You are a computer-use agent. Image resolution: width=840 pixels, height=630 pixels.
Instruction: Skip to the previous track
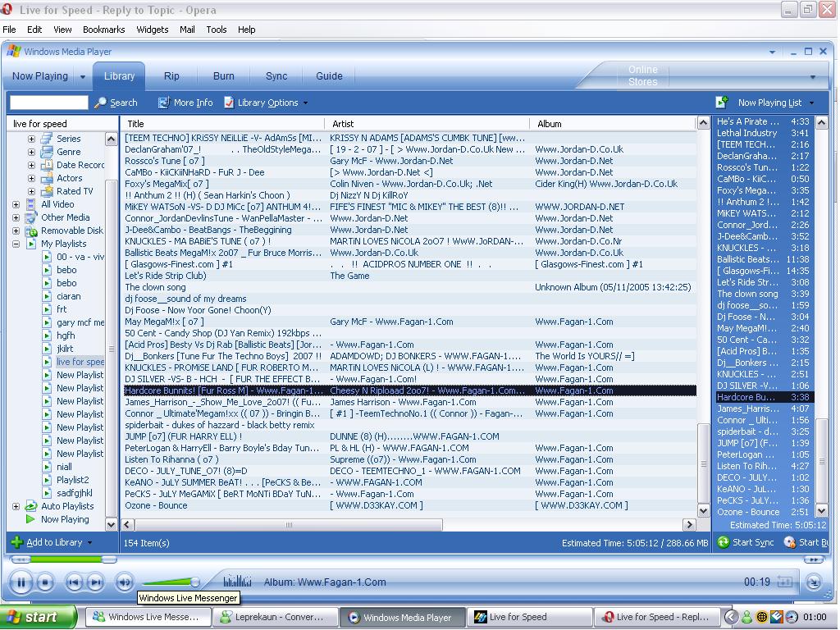[x=74, y=582]
